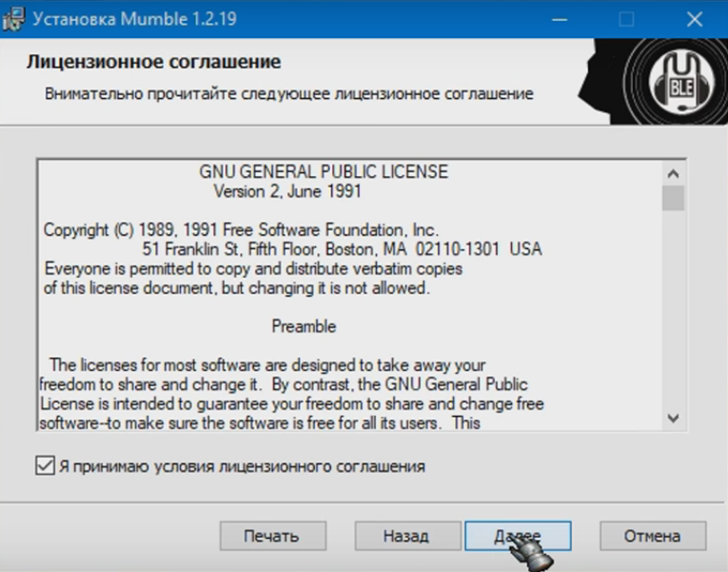This screenshot has height=572, width=728.
Task: Proceed with the Далее button
Action: point(518,536)
